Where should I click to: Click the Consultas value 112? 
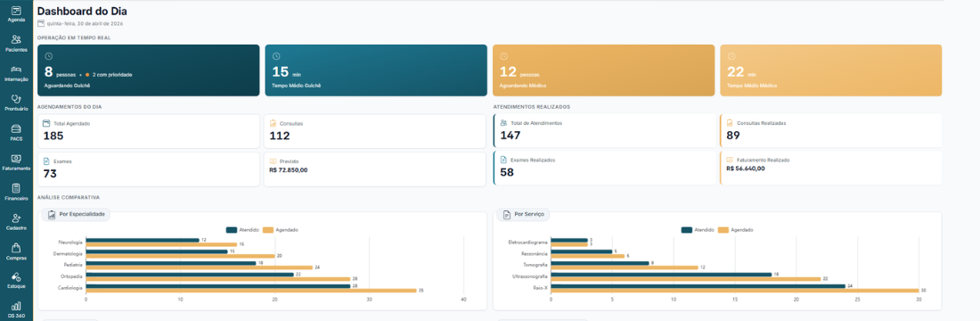pos(280,136)
